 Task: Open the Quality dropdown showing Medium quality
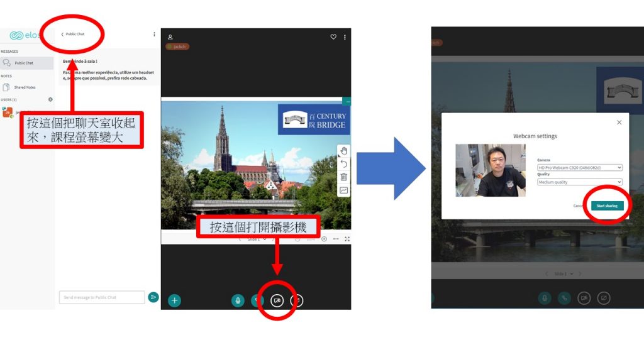click(x=579, y=182)
